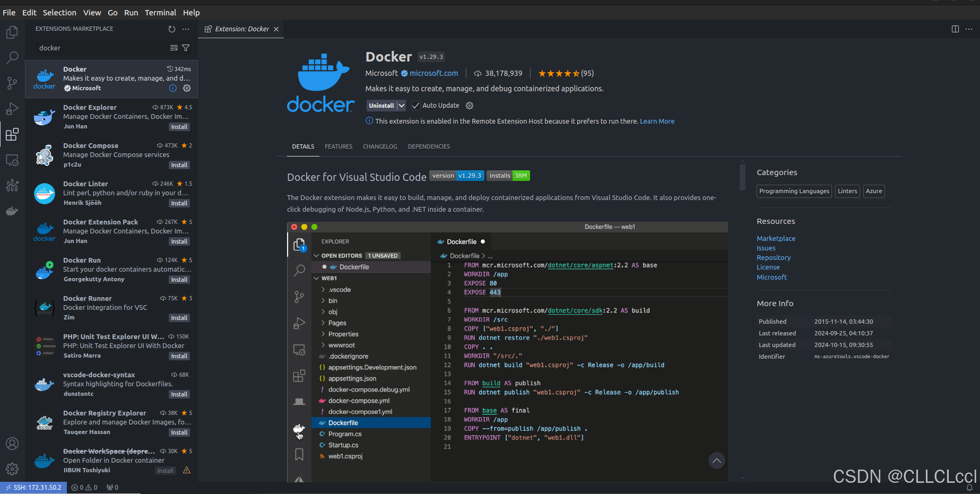
Task: Switch to the Features tab
Action: 339,146
